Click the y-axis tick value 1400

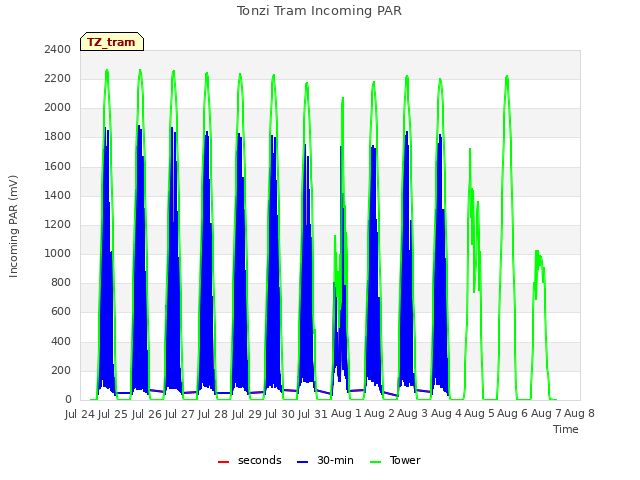coord(58,195)
